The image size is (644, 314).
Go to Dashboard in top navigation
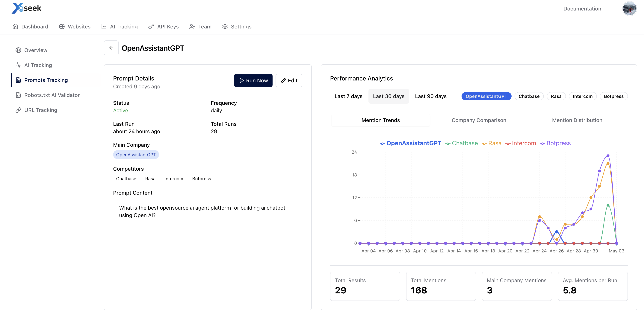point(30,27)
